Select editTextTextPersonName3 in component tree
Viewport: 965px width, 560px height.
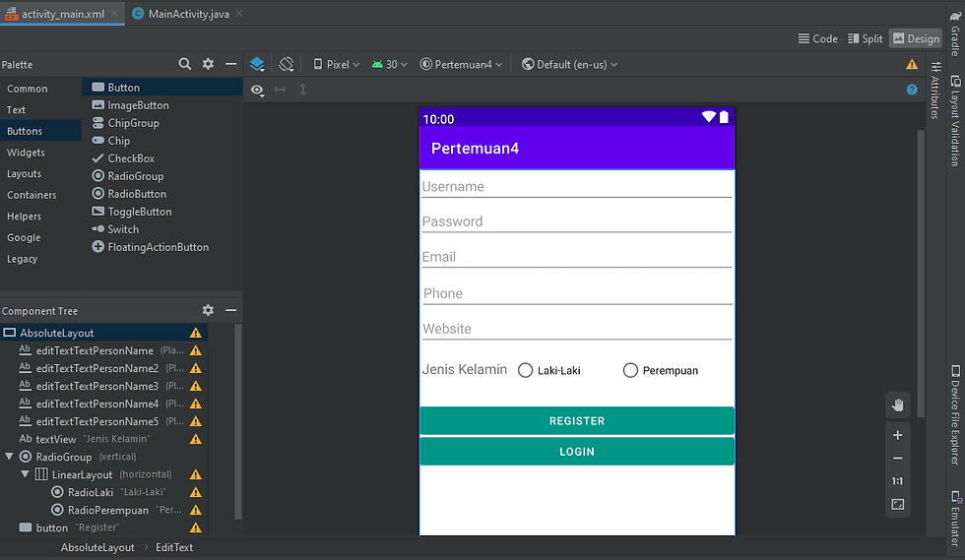coord(103,386)
